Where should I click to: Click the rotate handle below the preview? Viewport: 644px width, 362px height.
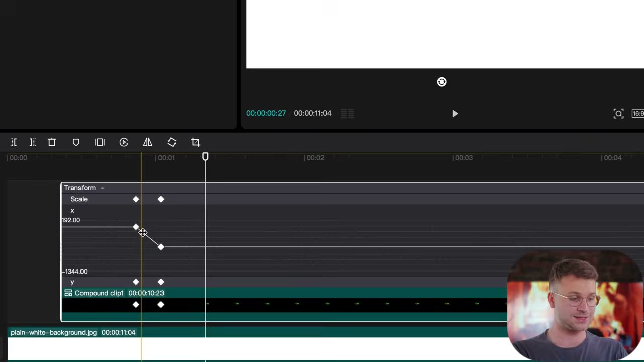tap(442, 82)
